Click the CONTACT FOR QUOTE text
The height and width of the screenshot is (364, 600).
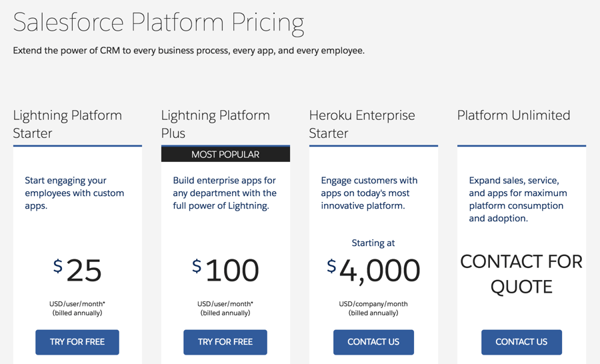(x=521, y=274)
